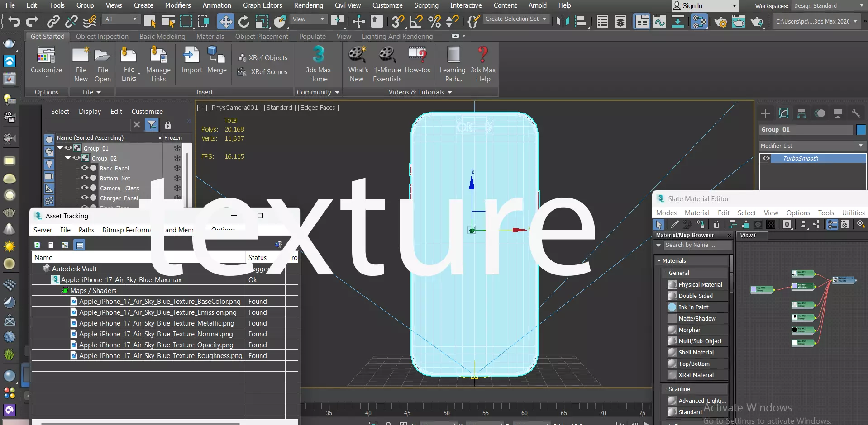This screenshot has height=425, width=868.
Task: Click the XRef Scenes button
Action: pyautogui.click(x=263, y=72)
